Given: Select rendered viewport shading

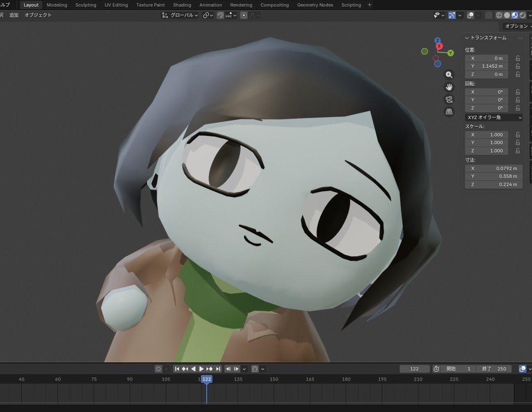Looking at the screenshot, I should pos(522,15).
